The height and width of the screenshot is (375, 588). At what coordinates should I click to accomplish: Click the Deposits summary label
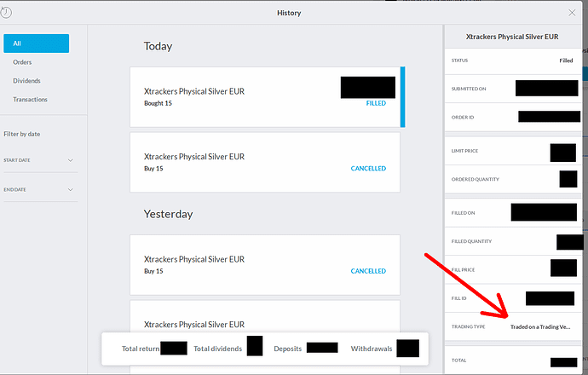288,349
